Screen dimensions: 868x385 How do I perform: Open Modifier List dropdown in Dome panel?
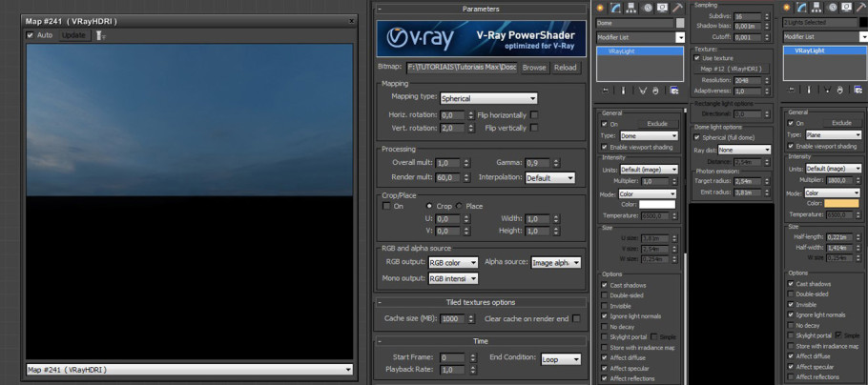click(640, 37)
